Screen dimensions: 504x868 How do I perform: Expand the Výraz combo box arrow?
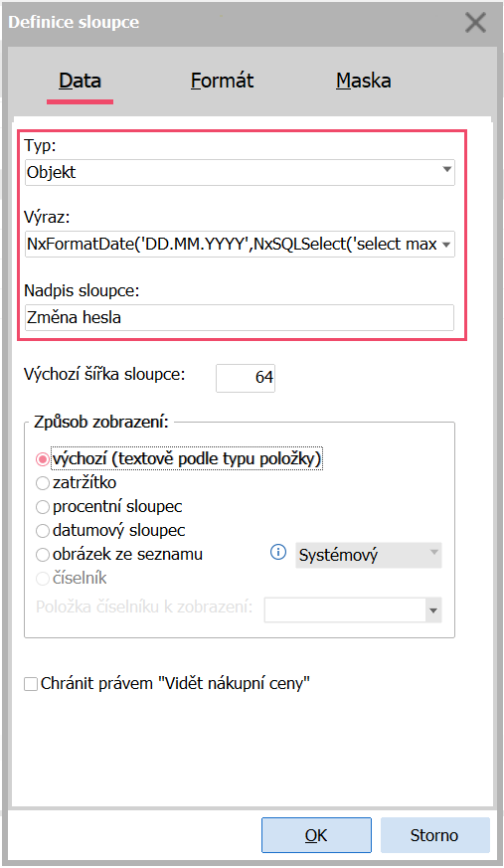click(x=447, y=245)
